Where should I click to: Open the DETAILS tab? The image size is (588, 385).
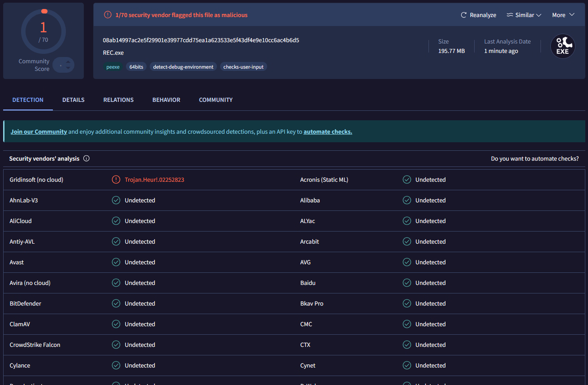click(x=73, y=100)
